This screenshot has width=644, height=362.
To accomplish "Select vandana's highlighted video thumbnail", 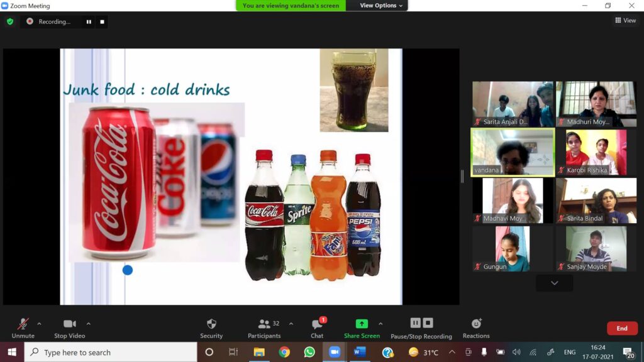I will click(513, 152).
